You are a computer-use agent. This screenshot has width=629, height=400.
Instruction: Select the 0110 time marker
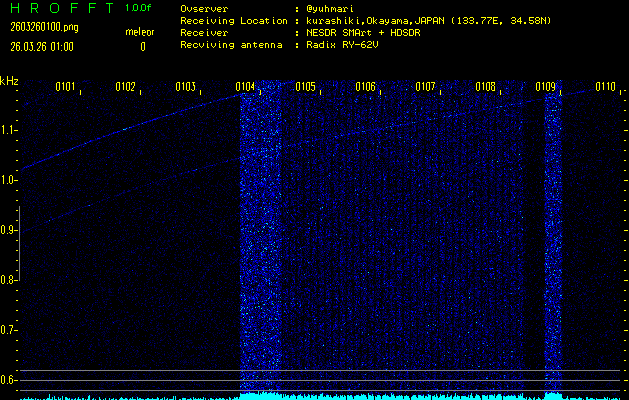[604, 87]
